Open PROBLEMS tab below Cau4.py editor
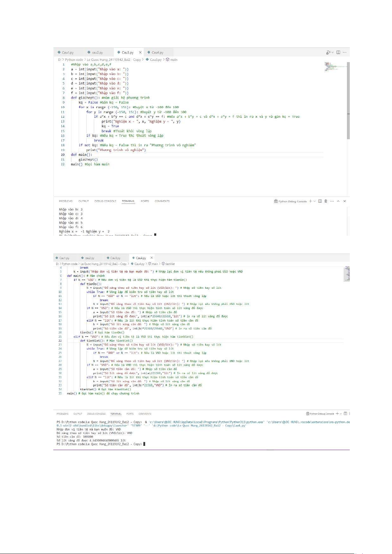Viewport: 392px width, 554px height. (x=62, y=414)
